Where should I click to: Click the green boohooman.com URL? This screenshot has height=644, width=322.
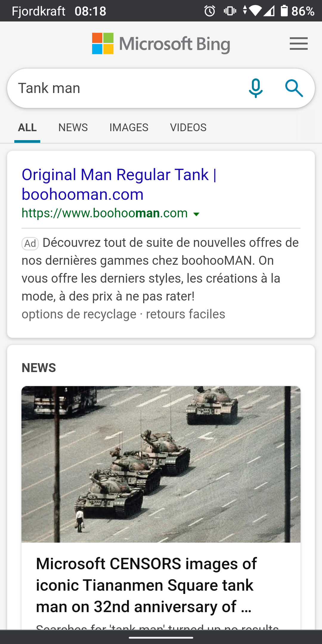[105, 213]
